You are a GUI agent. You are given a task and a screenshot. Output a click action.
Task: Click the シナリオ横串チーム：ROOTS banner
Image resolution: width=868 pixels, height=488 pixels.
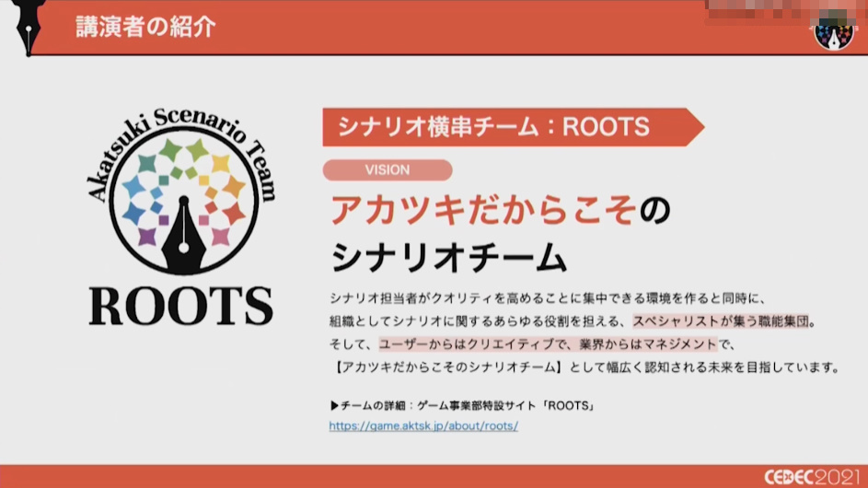tap(514, 127)
